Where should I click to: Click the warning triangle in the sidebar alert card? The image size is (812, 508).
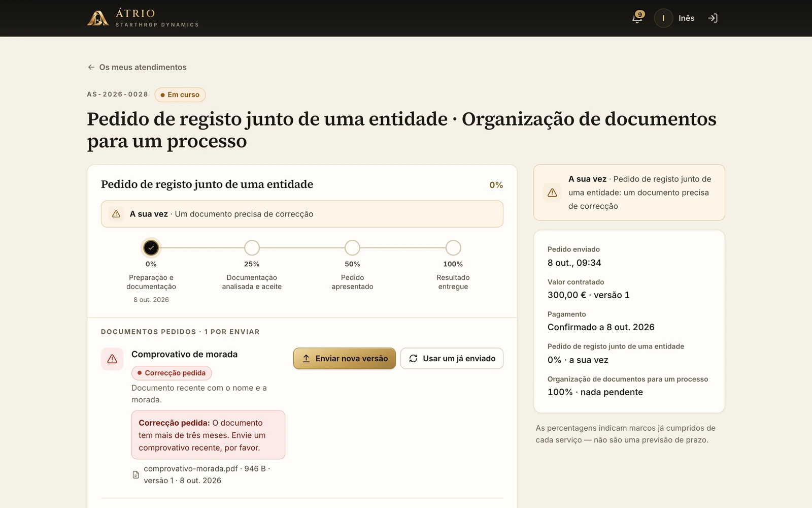(x=552, y=193)
